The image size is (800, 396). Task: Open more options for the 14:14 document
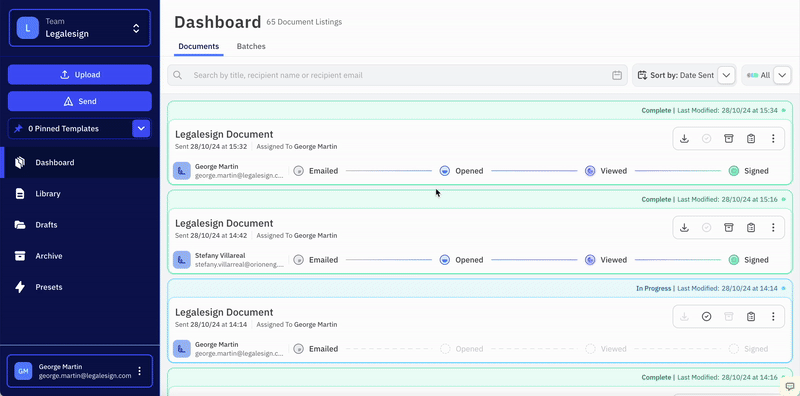[773, 316]
